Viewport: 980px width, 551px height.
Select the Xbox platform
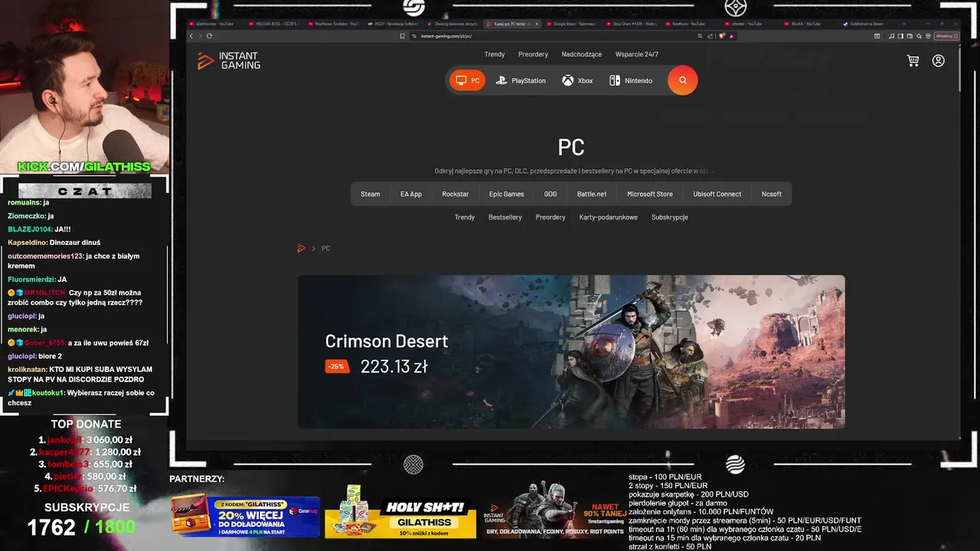[577, 80]
